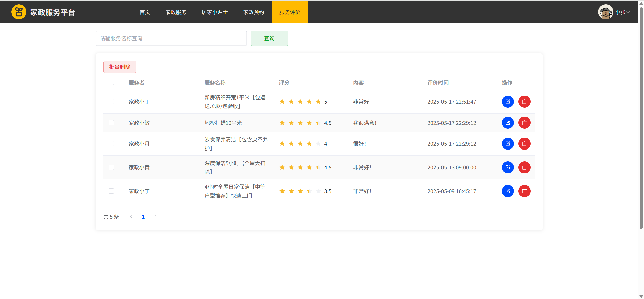
Task: Open the 家政预约 nav tab
Action: (x=253, y=12)
